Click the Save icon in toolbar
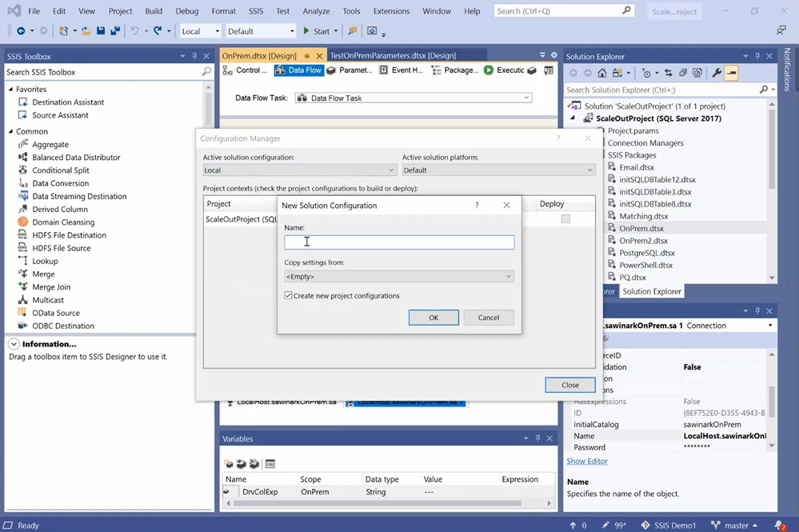Image resolution: width=799 pixels, height=532 pixels. click(x=101, y=31)
